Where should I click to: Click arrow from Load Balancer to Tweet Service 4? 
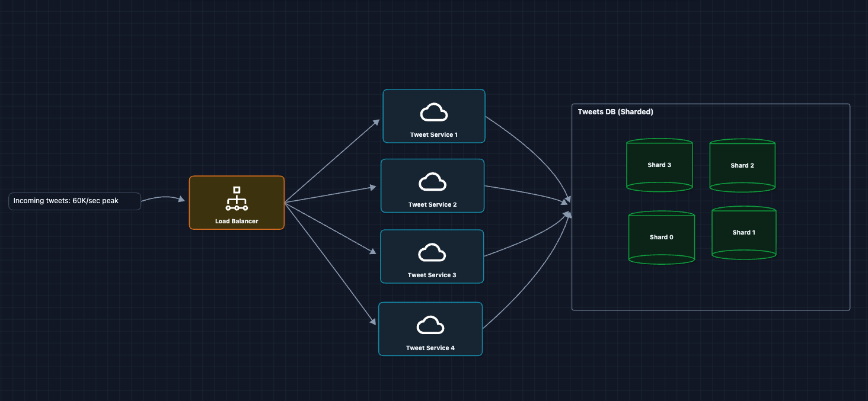click(x=330, y=262)
